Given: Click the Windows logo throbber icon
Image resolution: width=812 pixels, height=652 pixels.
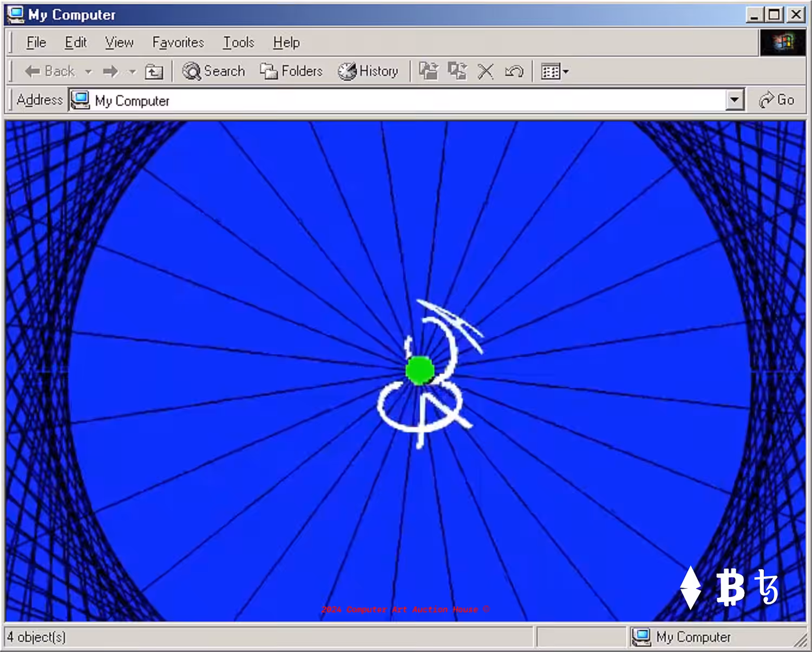Looking at the screenshot, I should click(782, 42).
